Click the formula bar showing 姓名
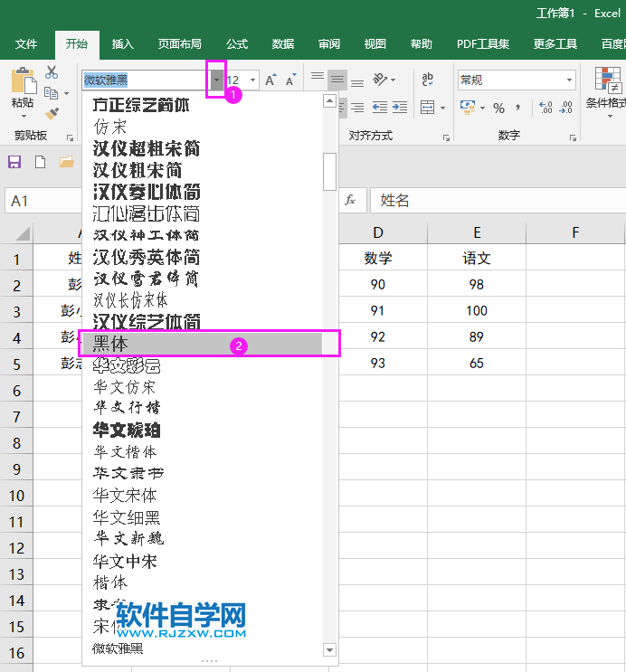626x672 pixels. tap(498, 200)
